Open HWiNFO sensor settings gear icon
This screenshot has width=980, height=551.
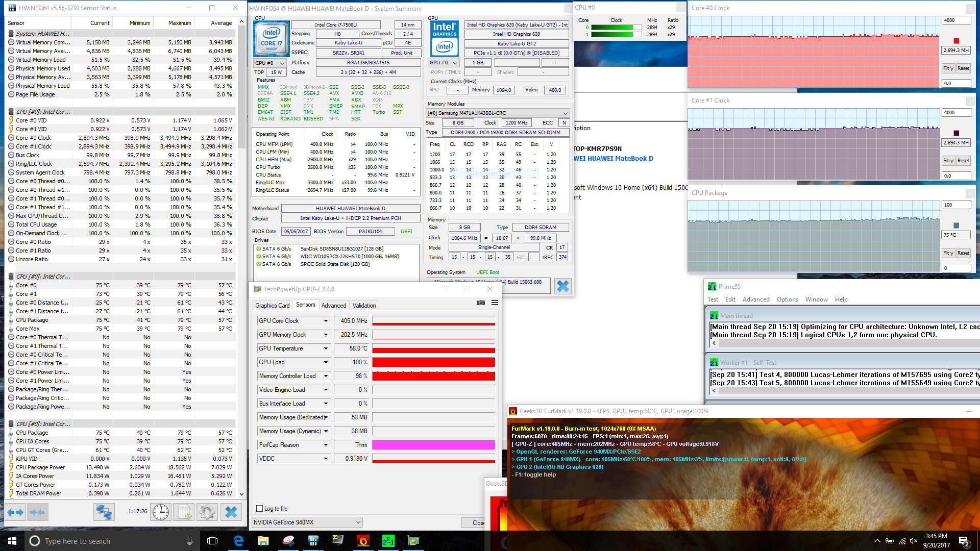pos(207,512)
